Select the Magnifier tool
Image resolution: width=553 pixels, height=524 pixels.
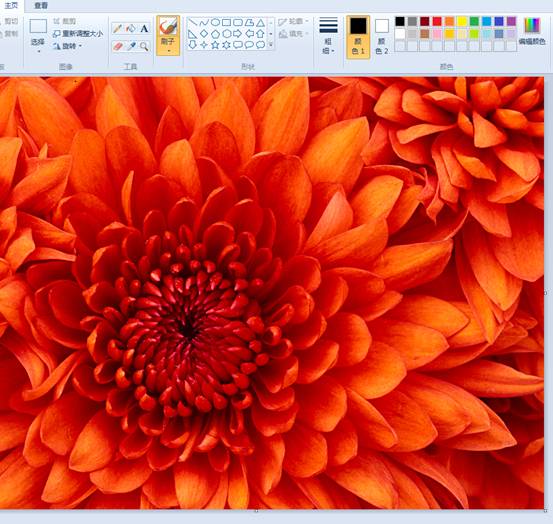click(144, 46)
